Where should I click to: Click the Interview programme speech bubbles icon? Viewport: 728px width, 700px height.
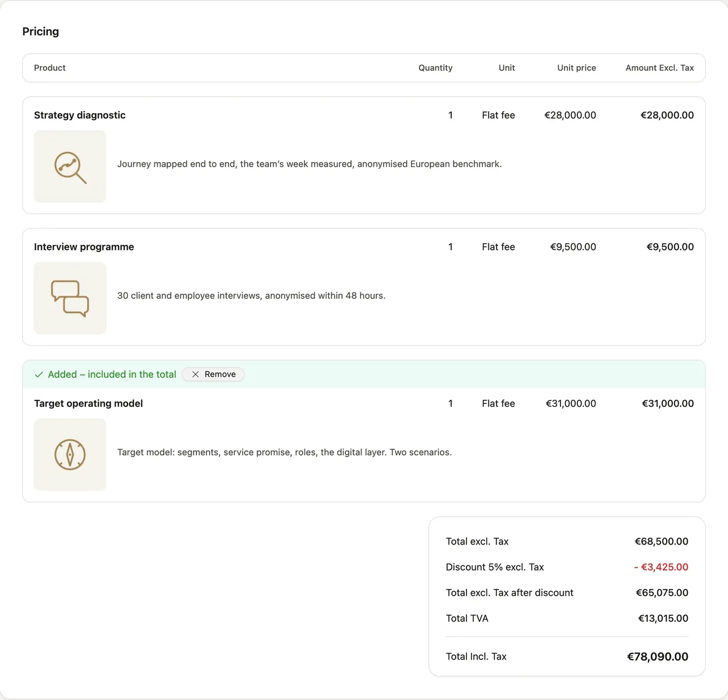point(70,298)
